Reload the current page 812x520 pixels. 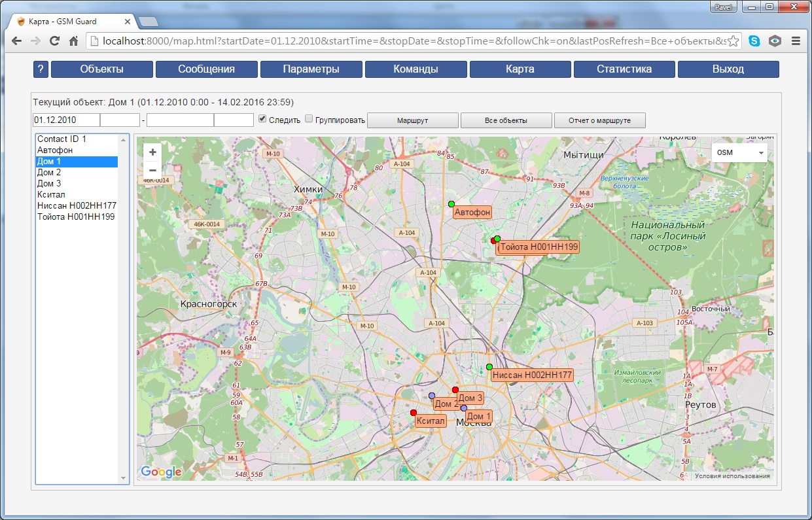coord(55,41)
